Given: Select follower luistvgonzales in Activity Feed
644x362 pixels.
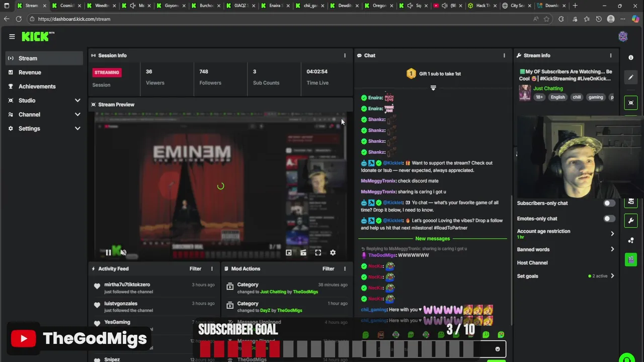Looking at the screenshot, I should pyautogui.click(x=121, y=304).
